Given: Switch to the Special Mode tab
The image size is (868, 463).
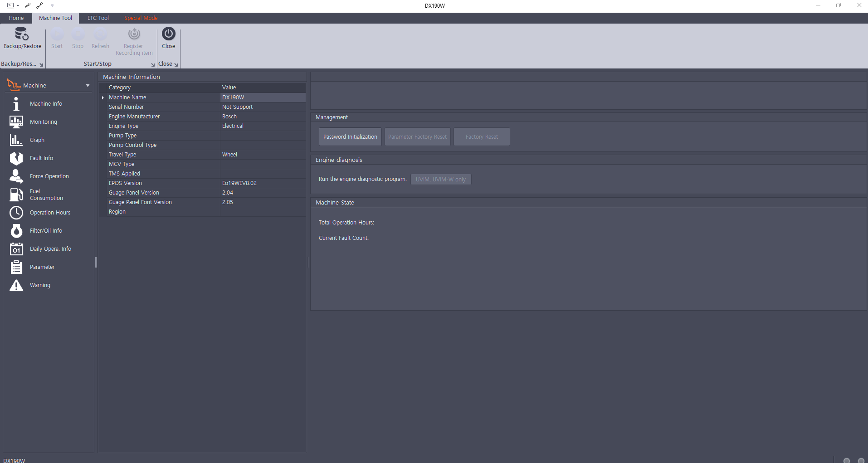Looking at the screenshot, I should point(141,18).
